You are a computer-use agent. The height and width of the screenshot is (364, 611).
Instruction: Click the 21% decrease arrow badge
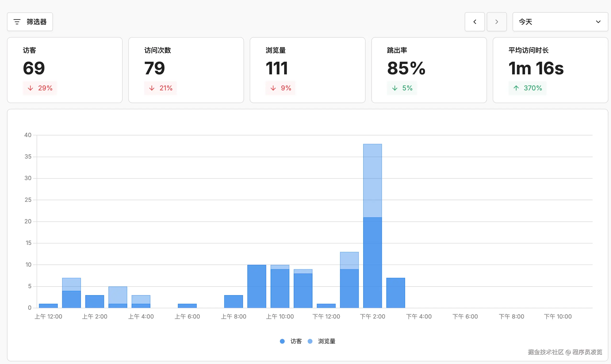pyautogui.click(x=161, y=88)
